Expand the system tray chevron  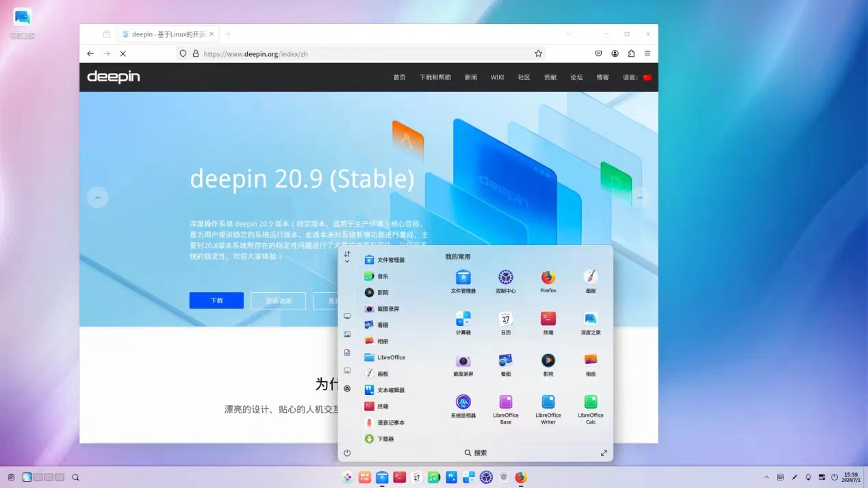pyautogui.click(x=767, y=477)
